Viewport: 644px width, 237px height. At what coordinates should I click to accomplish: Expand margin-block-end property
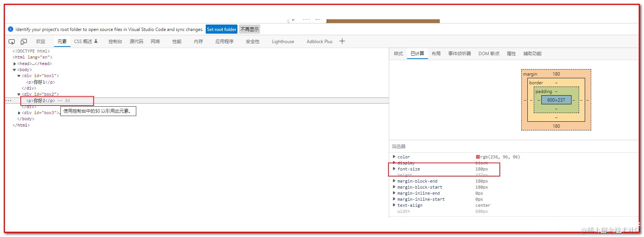[394, 181]
